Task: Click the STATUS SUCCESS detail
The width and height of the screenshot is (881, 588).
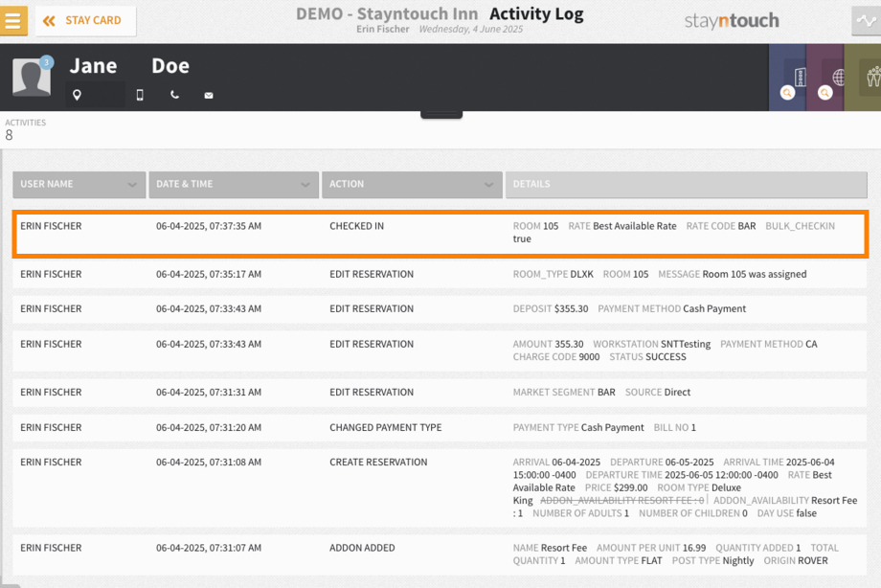Action: pos(648,357)
